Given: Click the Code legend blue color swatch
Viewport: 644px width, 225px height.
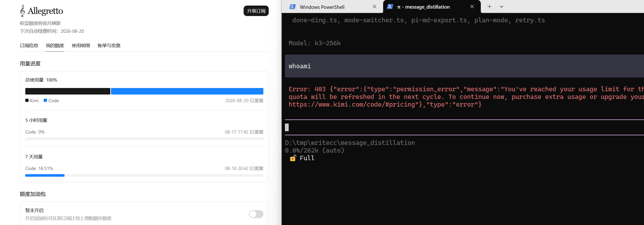Looking at the screenshot, I should pyautogui.click(x=45, y=101).
